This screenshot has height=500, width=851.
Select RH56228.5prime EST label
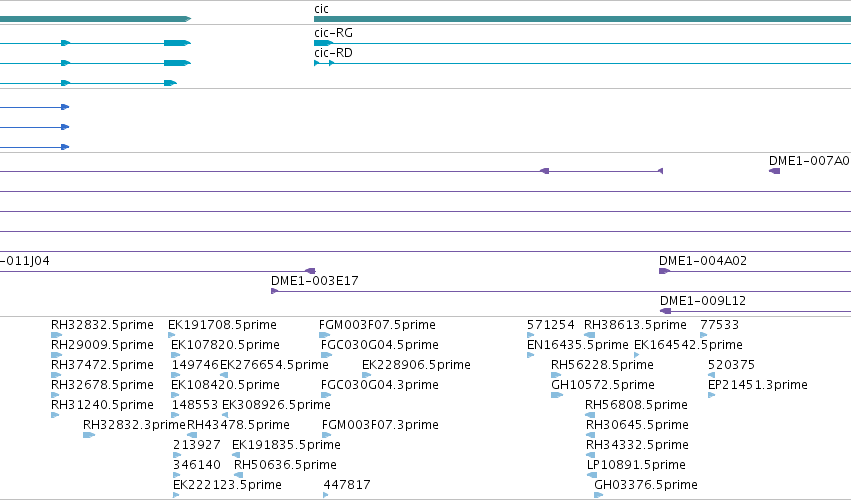click(602, 365)
